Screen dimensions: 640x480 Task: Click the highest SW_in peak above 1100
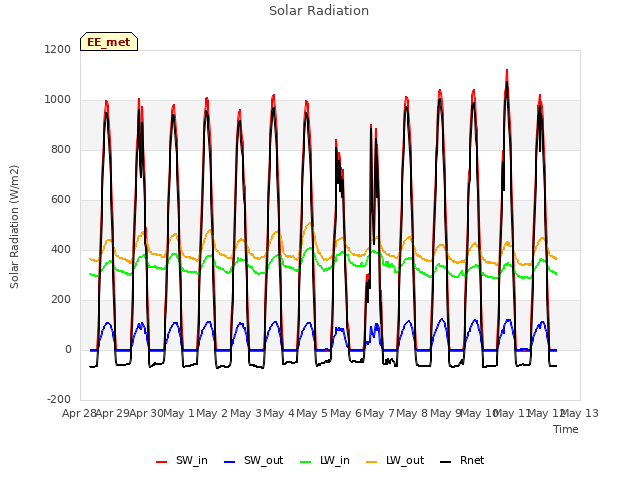click(x=507, y=70)
